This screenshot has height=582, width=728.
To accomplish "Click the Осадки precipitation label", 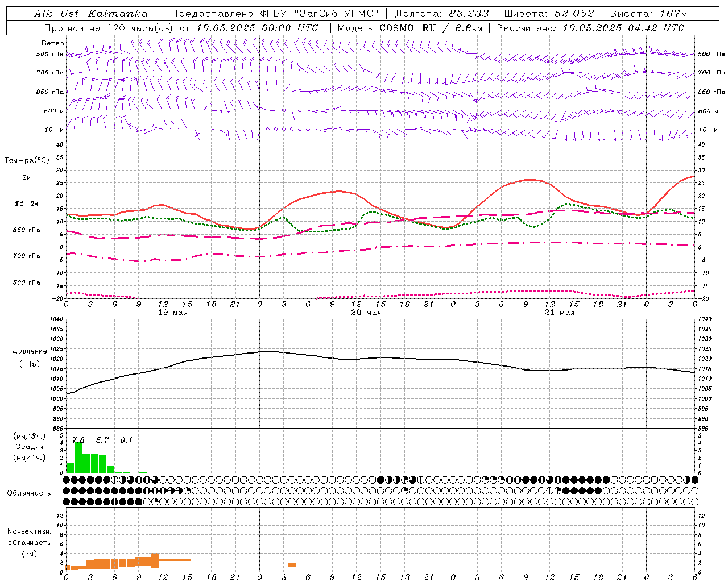I will pyautogui.click(x=29, y=447).
